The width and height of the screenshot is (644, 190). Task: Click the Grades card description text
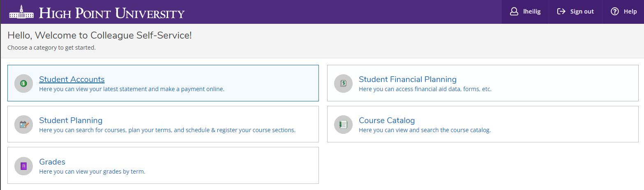point(92,172)
